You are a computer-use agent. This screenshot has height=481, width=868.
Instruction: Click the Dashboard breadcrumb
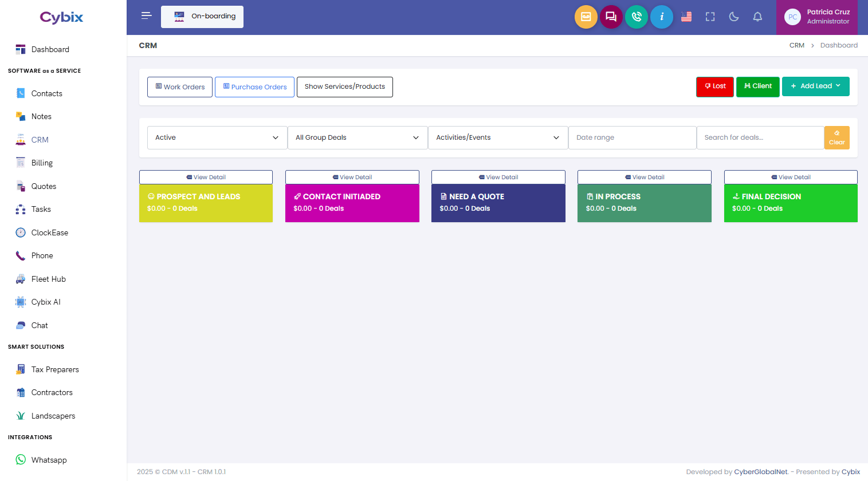click(x=839, y=45)
